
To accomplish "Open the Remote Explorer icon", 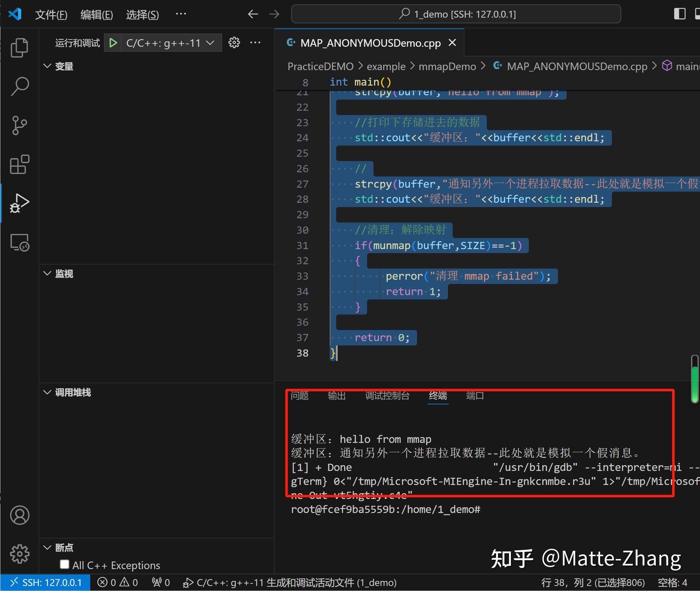I will pos(19,242).
